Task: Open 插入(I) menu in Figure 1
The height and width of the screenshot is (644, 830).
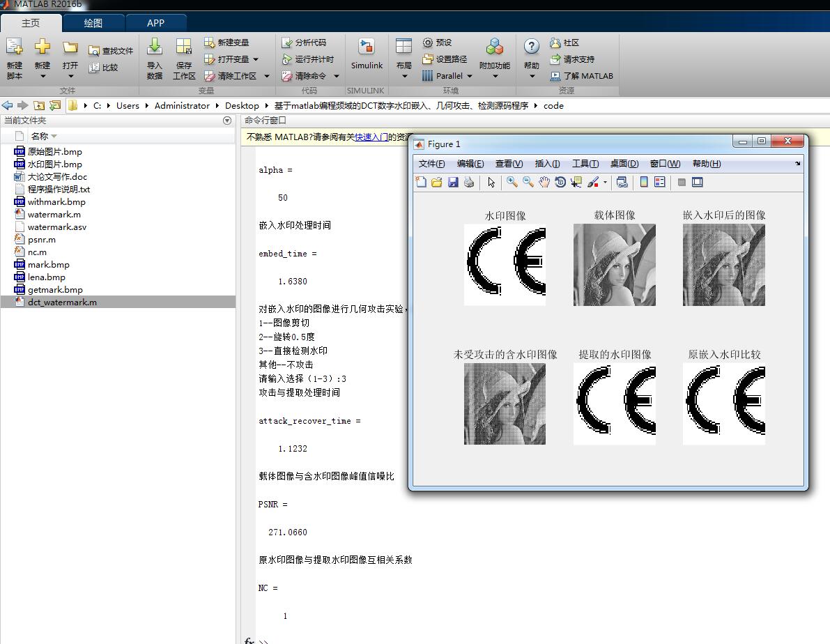Action: click(547, 164)
